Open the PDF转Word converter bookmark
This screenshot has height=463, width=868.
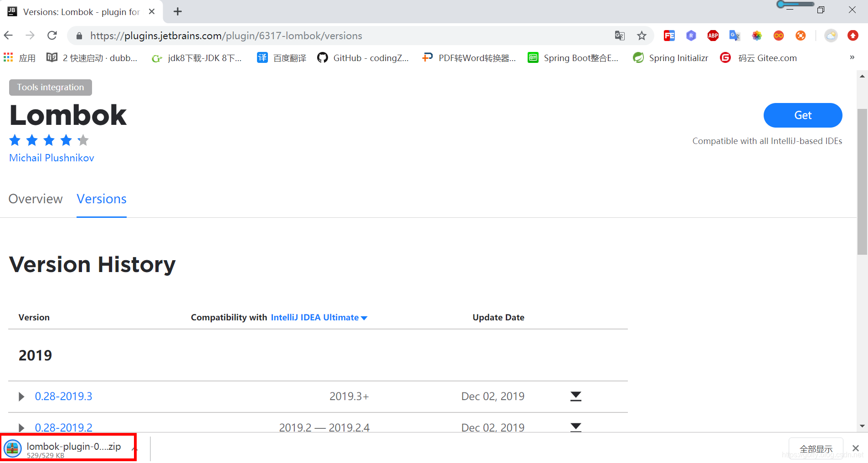pyautogui.click(x=469, y=58)
